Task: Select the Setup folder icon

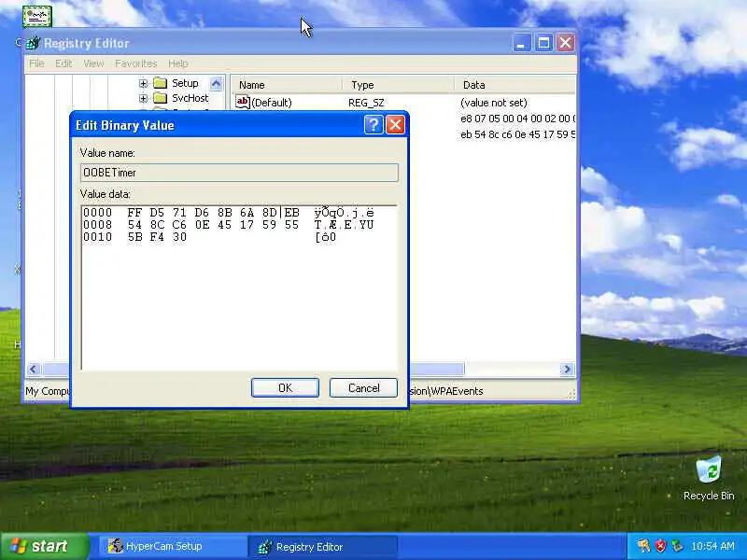Action: (161, 83)
